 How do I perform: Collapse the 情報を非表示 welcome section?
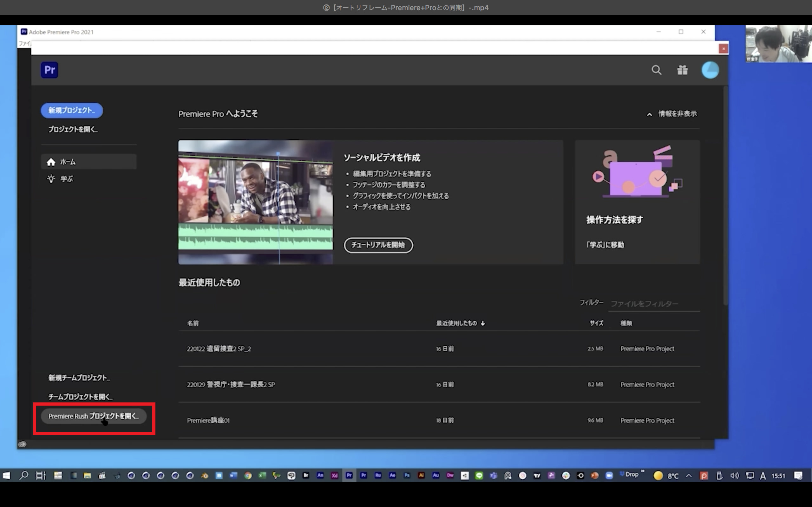[672, 114]
